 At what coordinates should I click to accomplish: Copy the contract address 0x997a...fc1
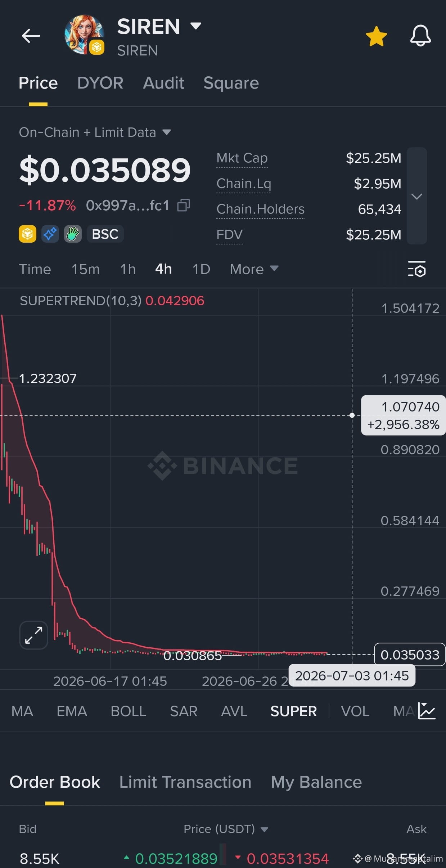click(x=184, y=206)
